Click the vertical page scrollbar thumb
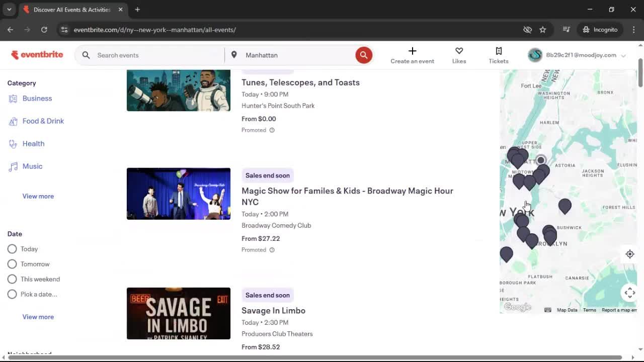This screenshot has height=362, width=644. (x=640, y=72)
